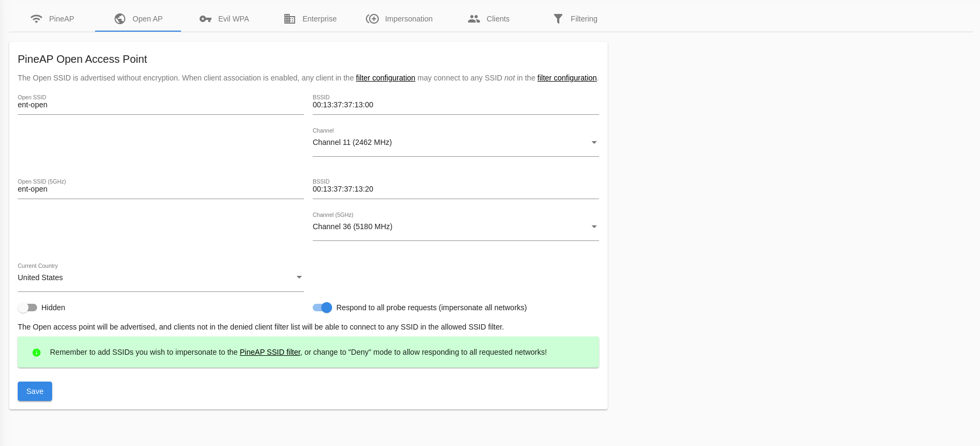Open the first filter configuration link

[x=385, y=78]
